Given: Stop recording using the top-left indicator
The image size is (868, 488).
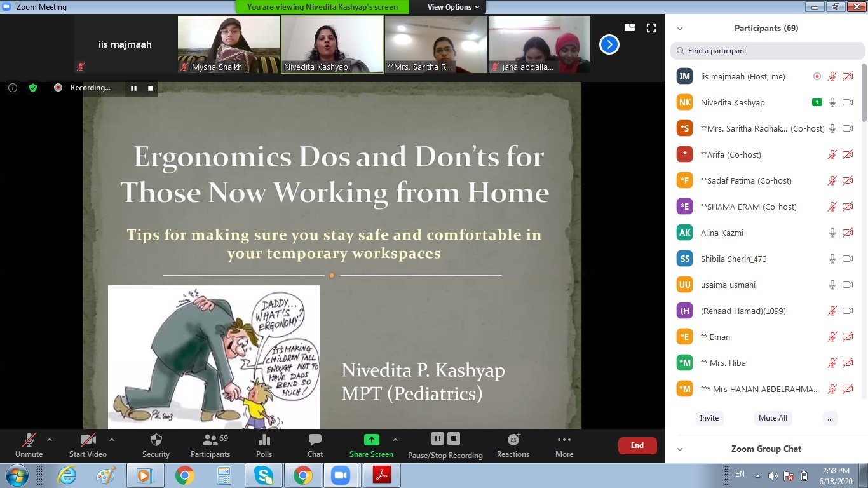Looking at the screenshot, I should (151, 88).
